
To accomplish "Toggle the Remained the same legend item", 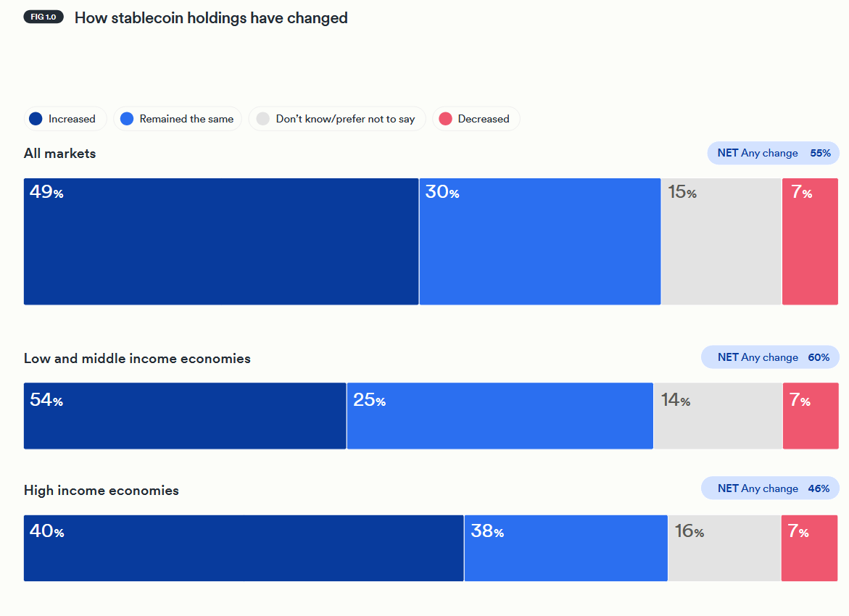I will [x=178, y=119].
